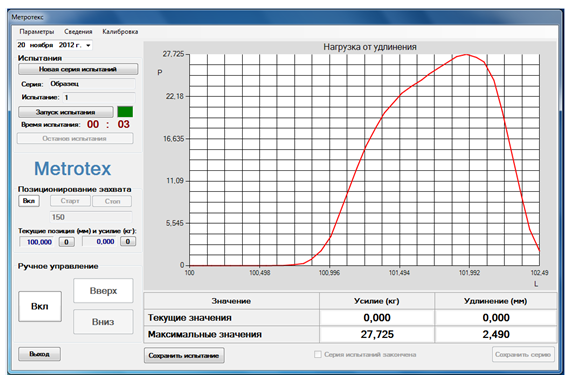The width and height of the screenshot is (574, 385).
Task: Click the current force value 0,000
Action: coord(99,242)
